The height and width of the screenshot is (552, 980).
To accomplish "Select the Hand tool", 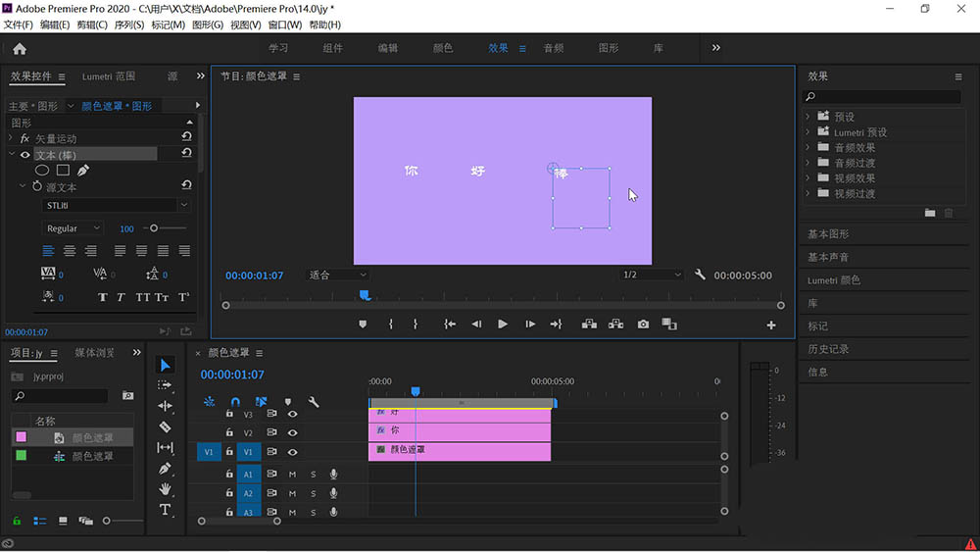I will (x=165, y=489).
